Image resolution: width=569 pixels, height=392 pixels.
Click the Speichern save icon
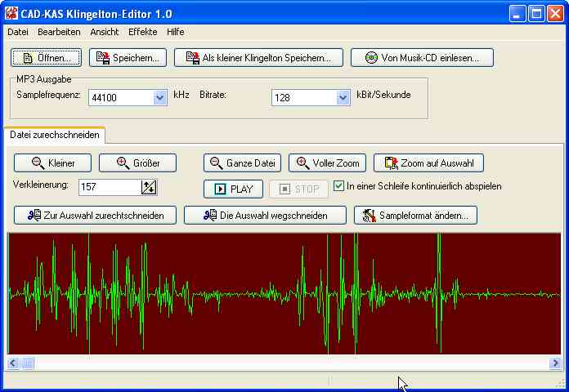click(x=103, y=58)
